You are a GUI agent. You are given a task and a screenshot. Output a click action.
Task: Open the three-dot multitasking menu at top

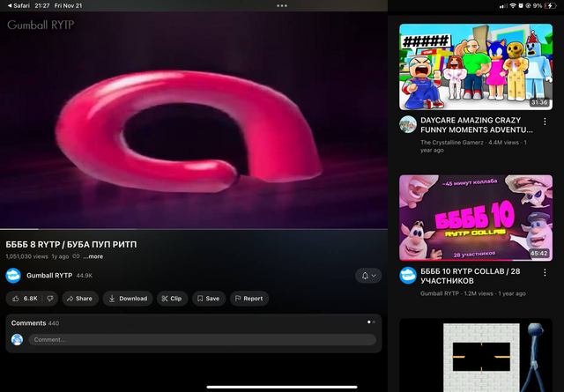[282, 6]
